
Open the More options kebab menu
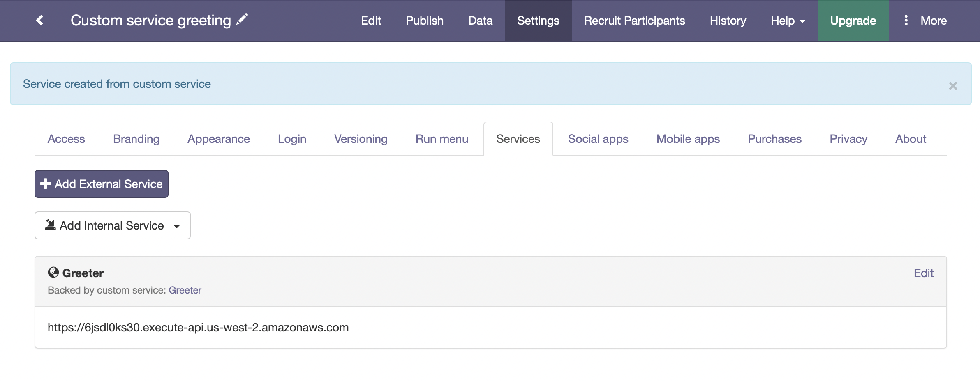pos(906,20)
